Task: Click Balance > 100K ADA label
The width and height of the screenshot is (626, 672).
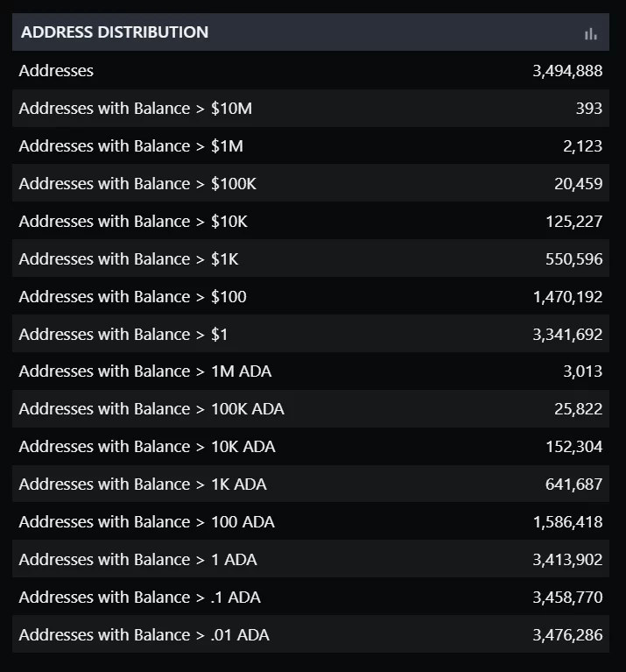Action: (x=151, y=409)
